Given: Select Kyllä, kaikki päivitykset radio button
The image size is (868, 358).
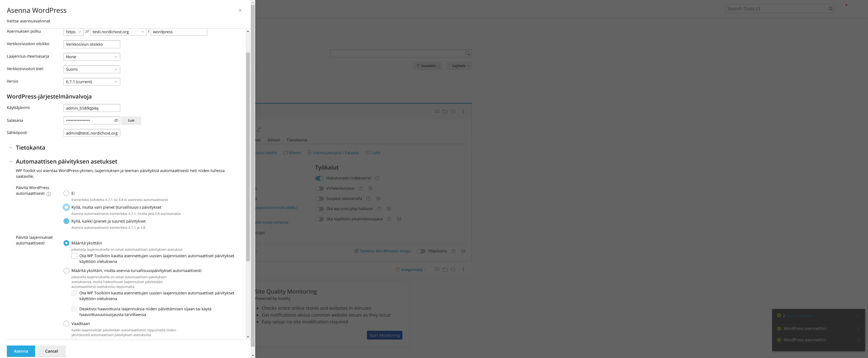Looking at the screenshot, I should click(x=66, y=221).
